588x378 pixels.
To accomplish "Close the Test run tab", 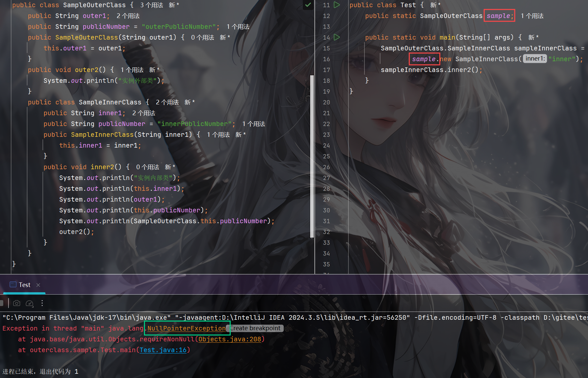I will pos(38,285).
